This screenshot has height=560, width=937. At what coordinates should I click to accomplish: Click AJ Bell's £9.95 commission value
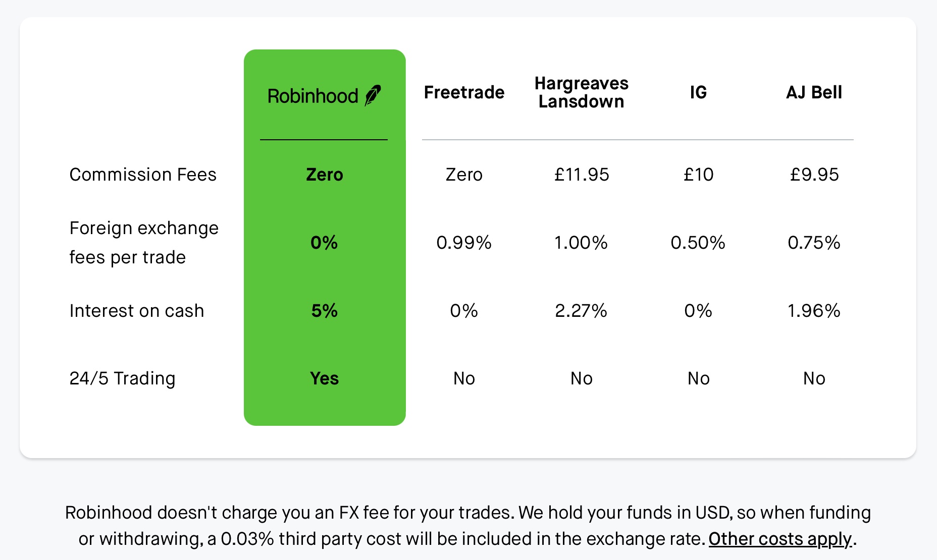coord(814,175)
